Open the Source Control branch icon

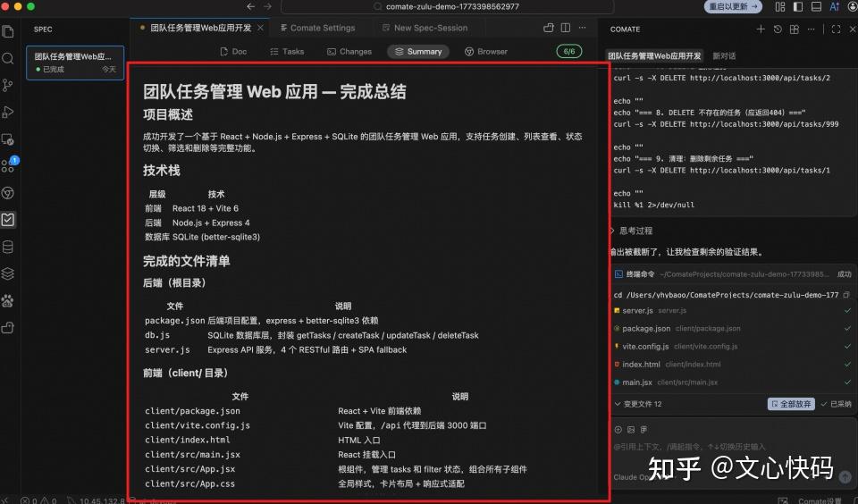click(8, 86)
